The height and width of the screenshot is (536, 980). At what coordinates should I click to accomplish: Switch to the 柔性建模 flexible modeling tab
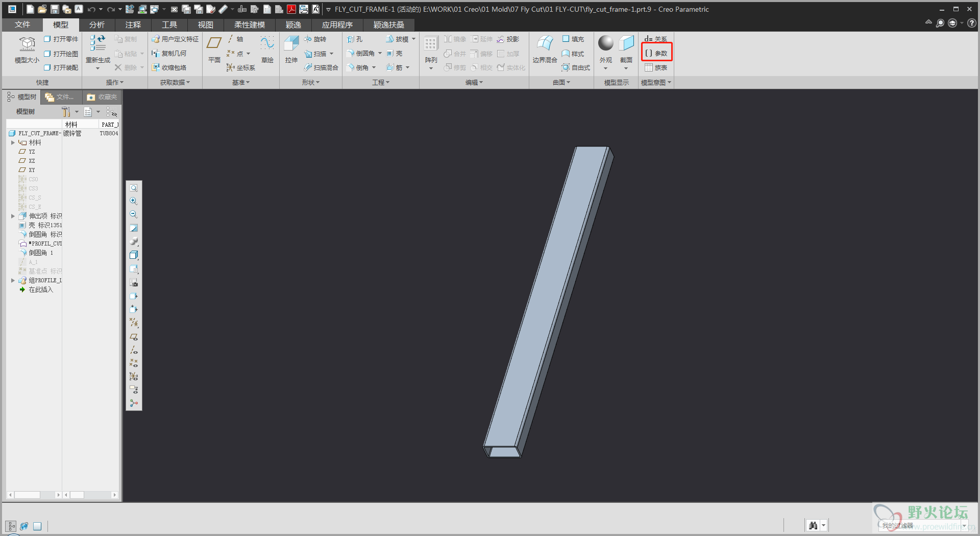(250, 25)
